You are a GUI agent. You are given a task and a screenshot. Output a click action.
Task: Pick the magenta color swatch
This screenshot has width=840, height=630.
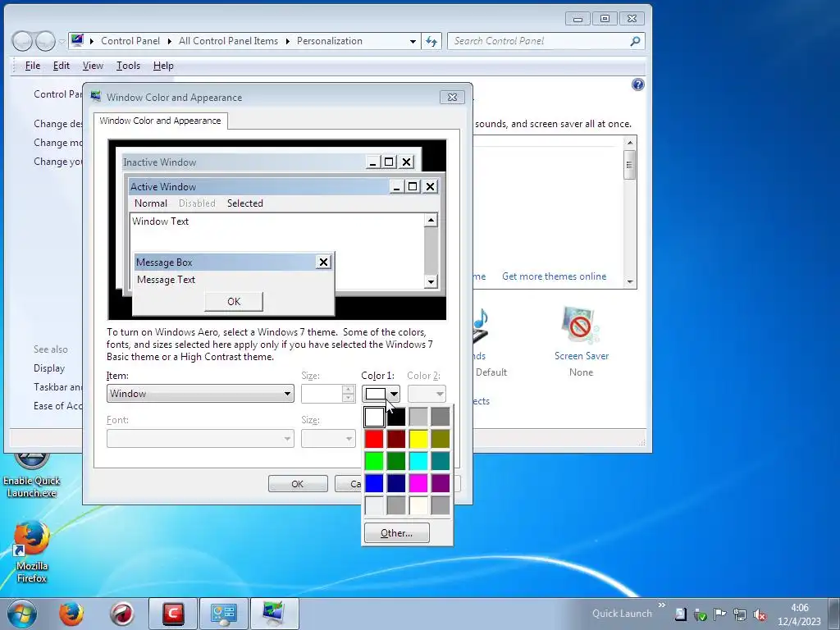418,483
